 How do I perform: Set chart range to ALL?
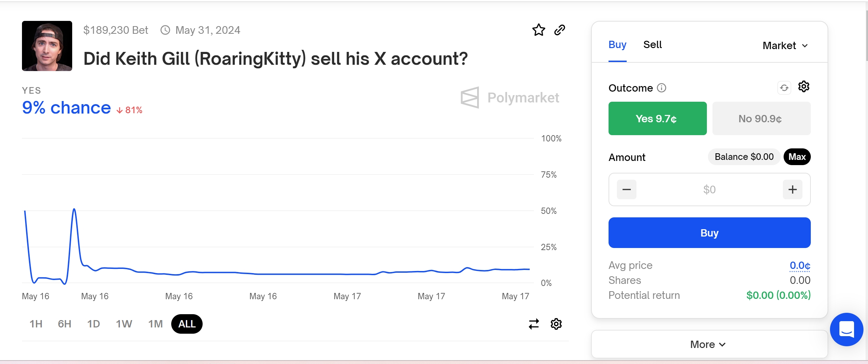pos(187,324)
